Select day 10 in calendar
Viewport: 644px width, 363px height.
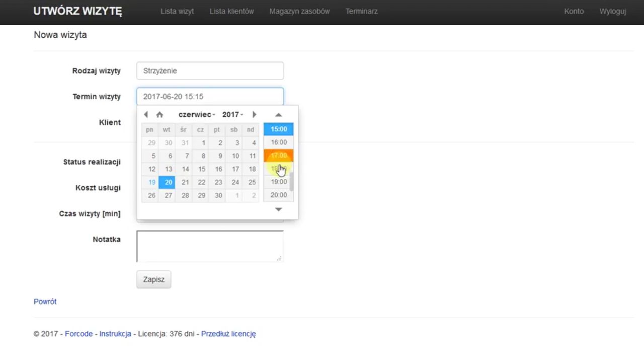(x=234, y=156)
